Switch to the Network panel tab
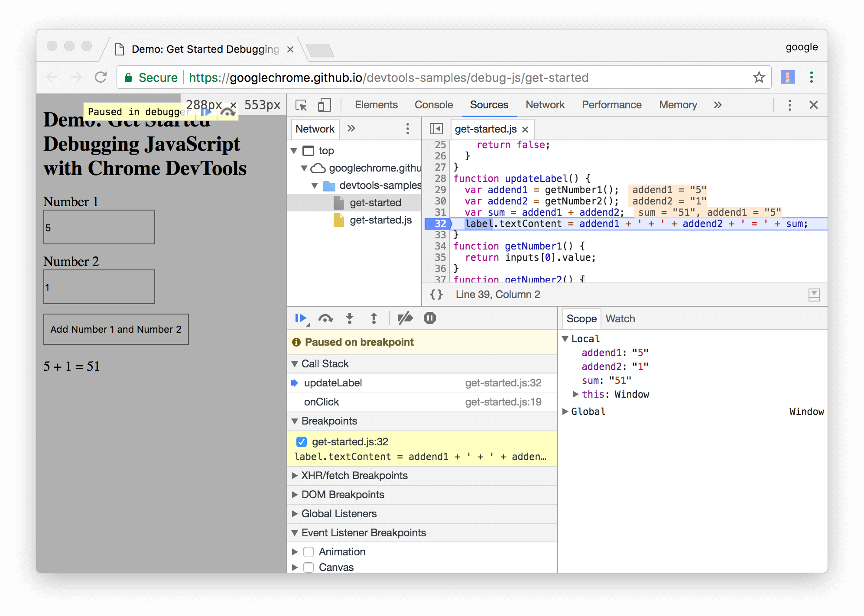This screenshot has height=616, width=864. 545,105
